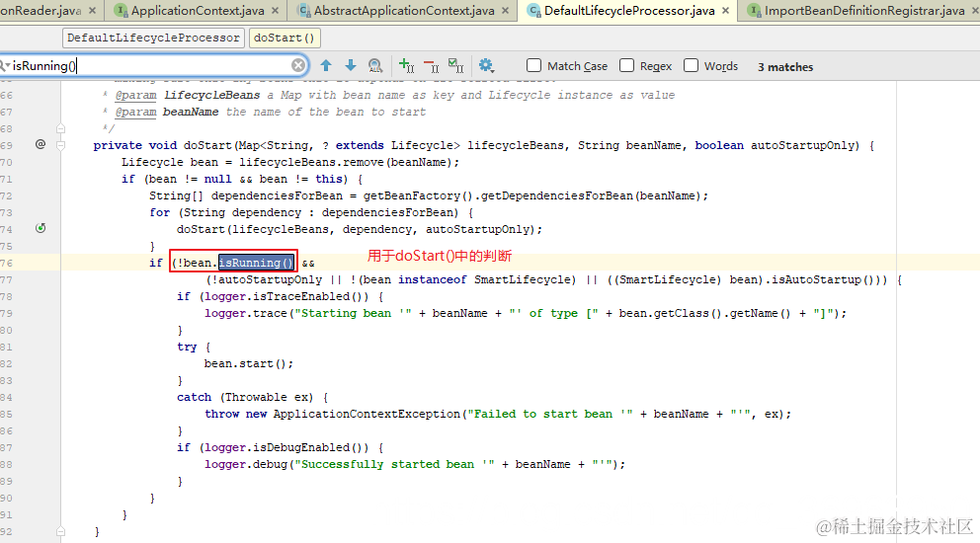The image size is (980, 543).
Task: Click ApplicationContextException in throw line
Action: [367, 414]
